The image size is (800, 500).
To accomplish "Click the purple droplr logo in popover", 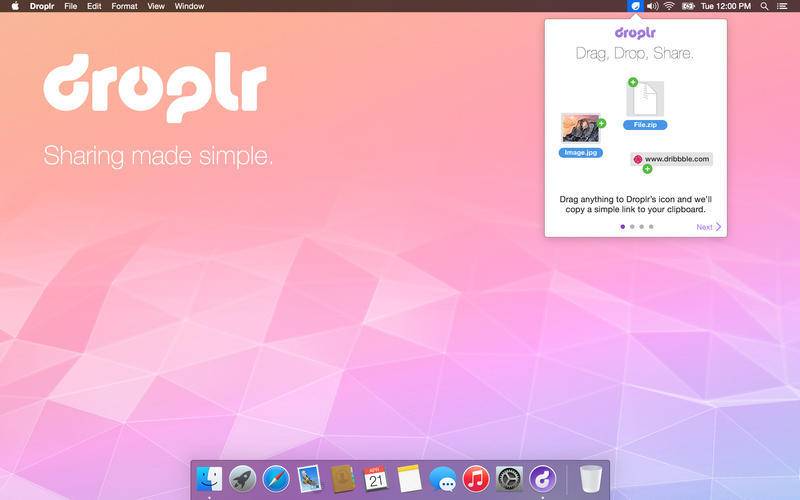I will coord(635,33).
